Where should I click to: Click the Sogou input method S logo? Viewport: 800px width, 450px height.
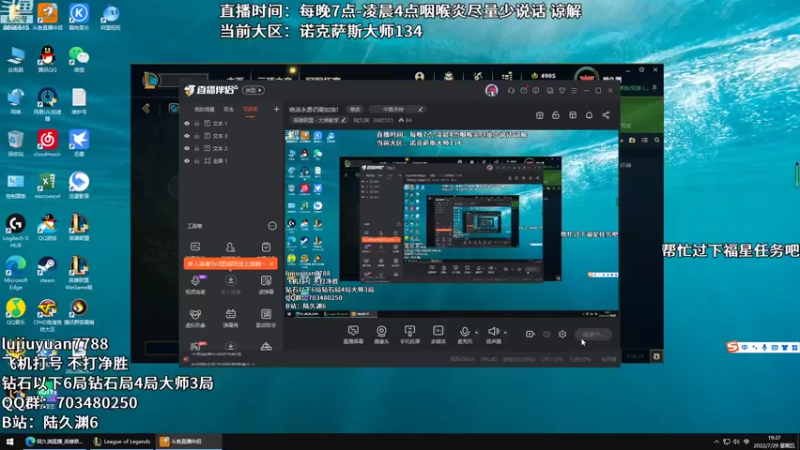coord(733,347)
